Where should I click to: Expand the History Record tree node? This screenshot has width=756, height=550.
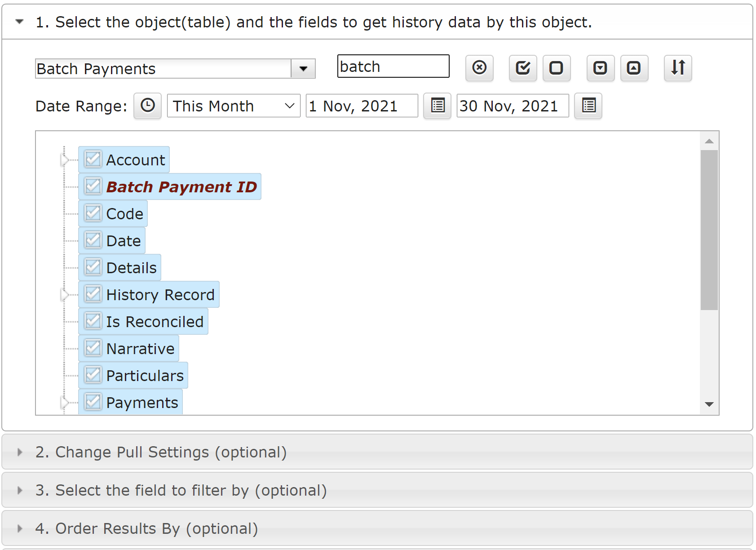[x=65, y=295]
